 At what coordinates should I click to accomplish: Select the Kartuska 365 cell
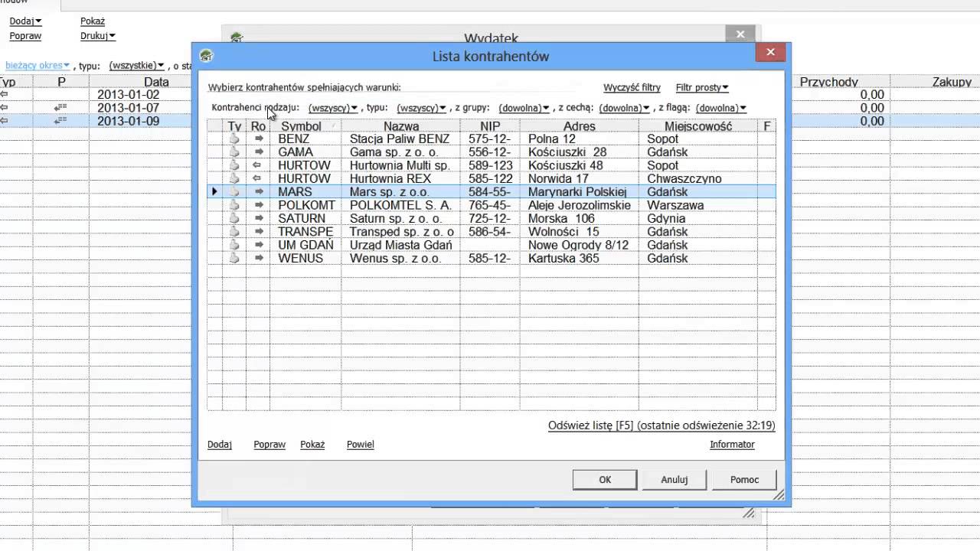[580, 259]
